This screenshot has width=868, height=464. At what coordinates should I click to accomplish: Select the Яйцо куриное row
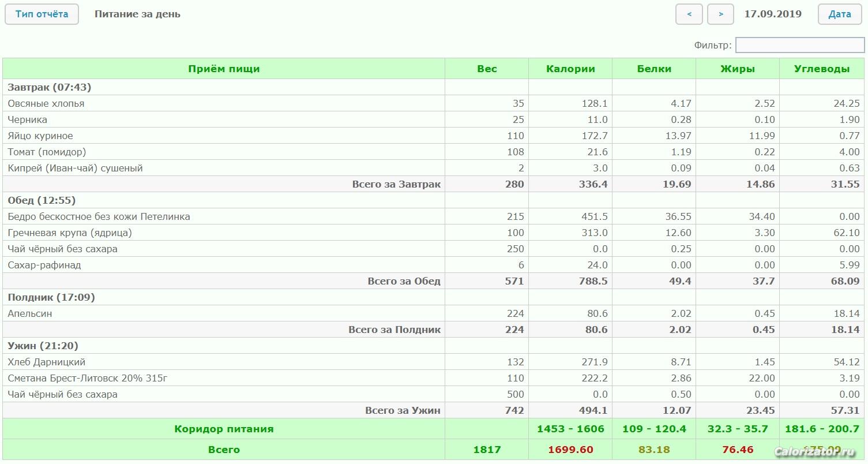pos(434,136)
